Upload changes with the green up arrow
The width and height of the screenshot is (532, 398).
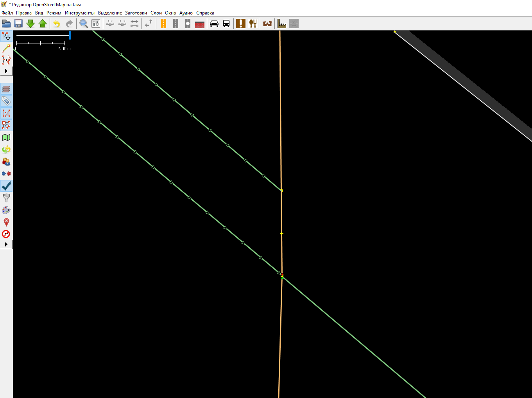tap(43, 23)
